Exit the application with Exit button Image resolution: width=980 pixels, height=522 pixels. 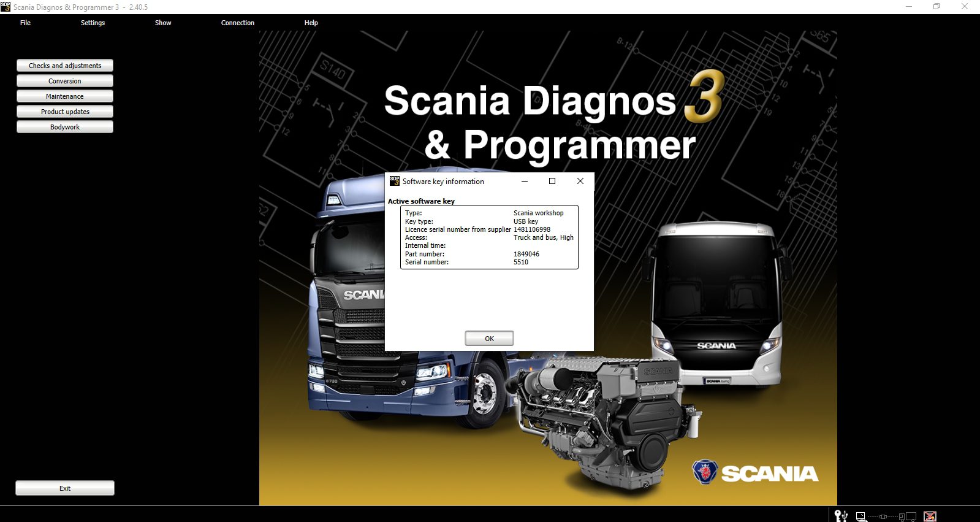[65, 488]
